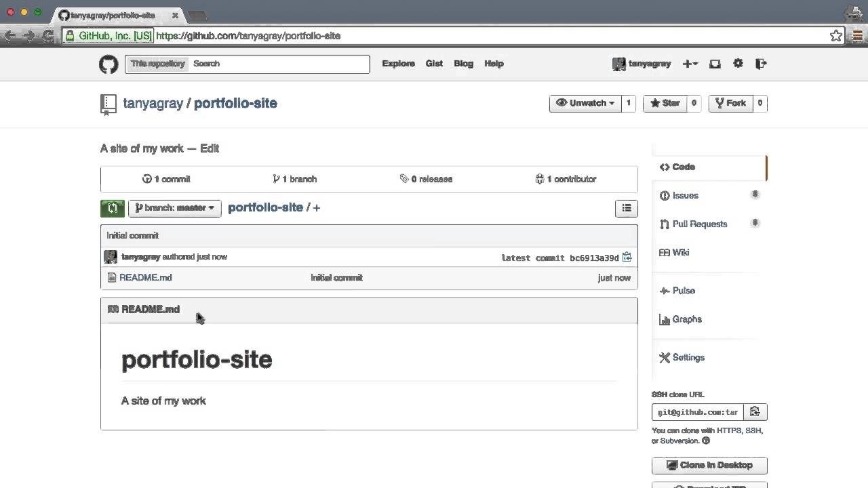868x488 pixels.
Task: Open the Code tab in sidebar
Action: pos(709,167)
